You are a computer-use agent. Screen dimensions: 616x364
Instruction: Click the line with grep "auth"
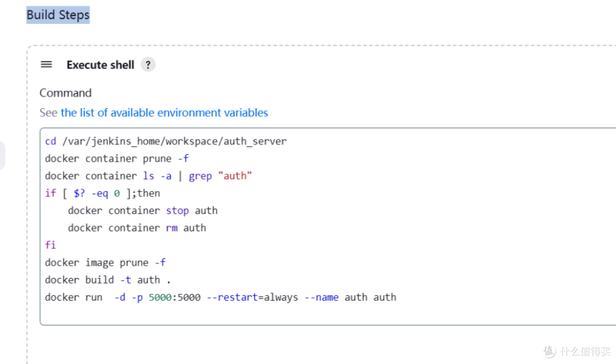tap(148, 175)
